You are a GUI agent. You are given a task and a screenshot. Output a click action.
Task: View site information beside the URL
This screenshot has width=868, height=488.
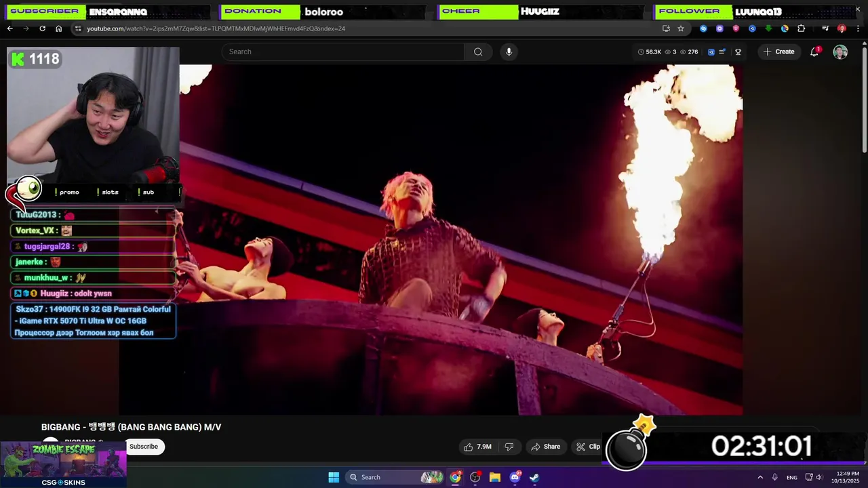[78, 28]
